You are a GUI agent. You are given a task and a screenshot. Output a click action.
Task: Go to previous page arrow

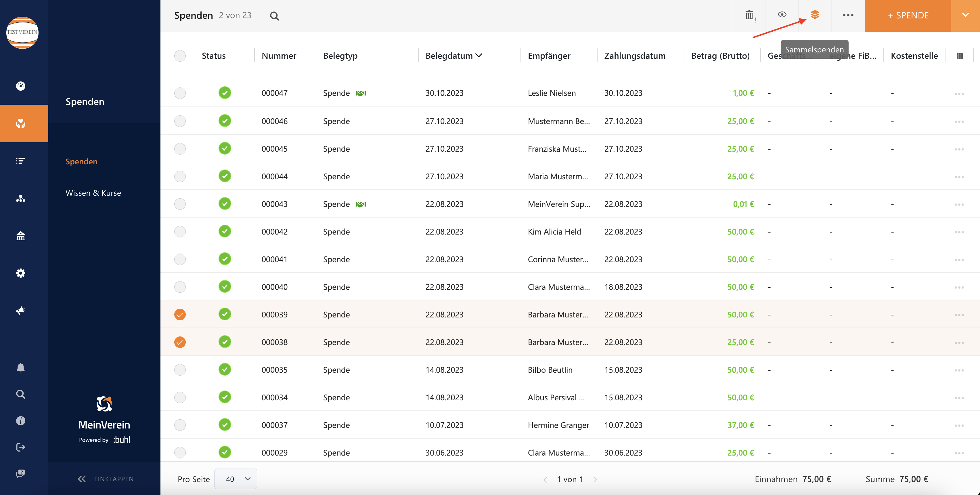click(x=545, y=479)
